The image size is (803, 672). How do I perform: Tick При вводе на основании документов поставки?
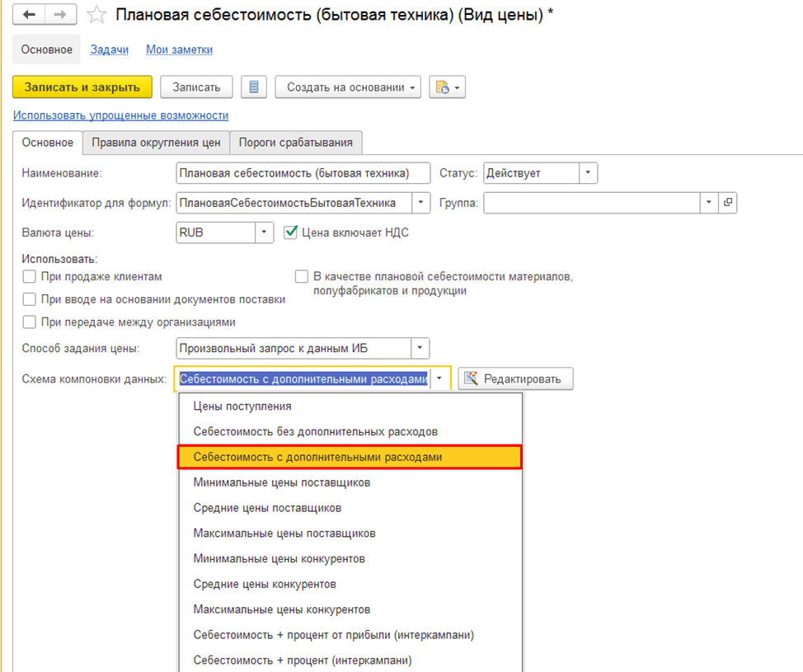tap(30, 299)
